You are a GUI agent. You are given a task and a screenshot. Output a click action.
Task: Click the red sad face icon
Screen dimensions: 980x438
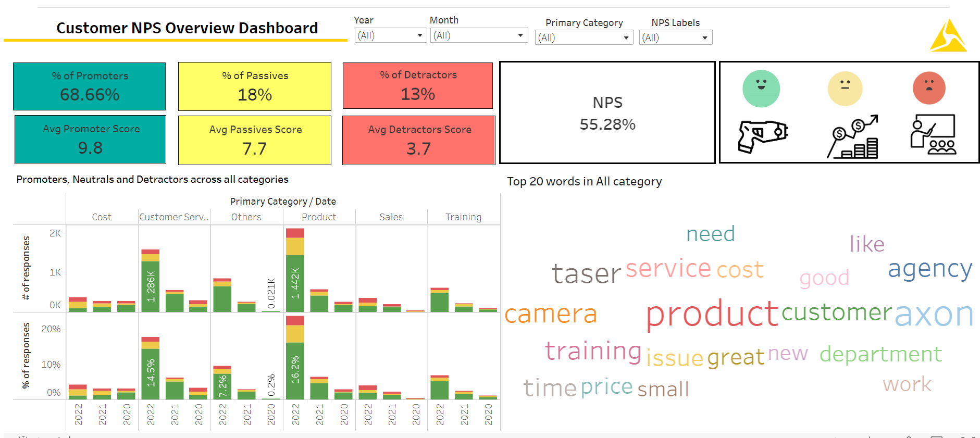[929, 88]
